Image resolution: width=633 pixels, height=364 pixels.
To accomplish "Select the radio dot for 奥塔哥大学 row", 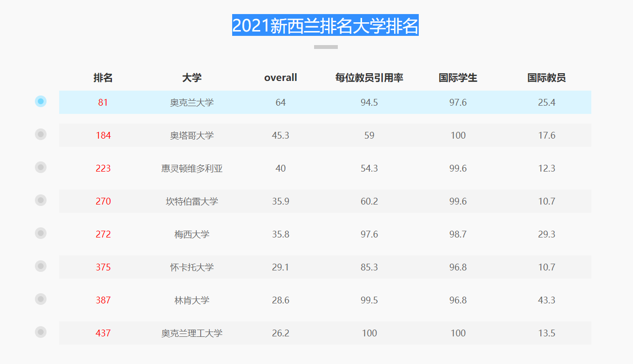I will pos(41,134).
